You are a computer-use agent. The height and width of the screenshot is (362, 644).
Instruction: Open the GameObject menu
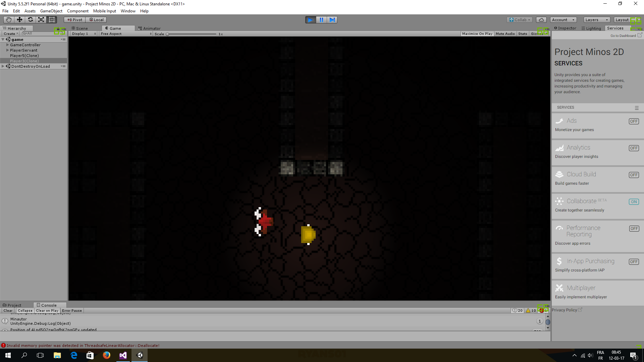(51, 11)
